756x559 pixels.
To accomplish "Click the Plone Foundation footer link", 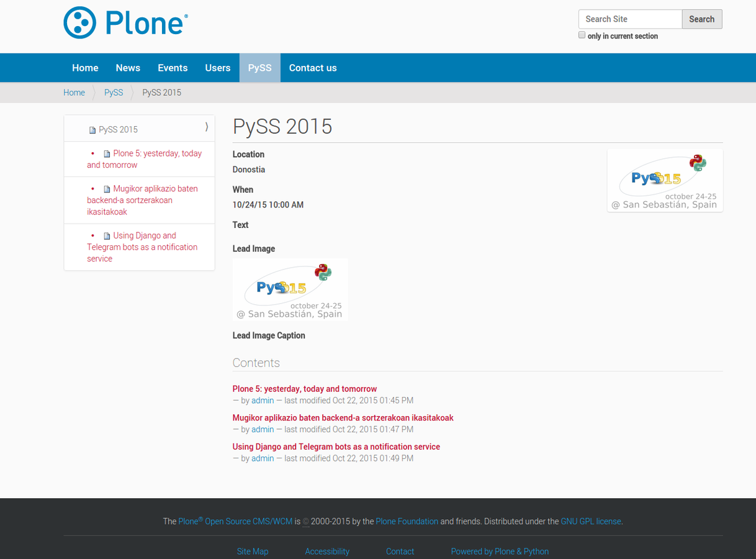I will coord(407,522).
